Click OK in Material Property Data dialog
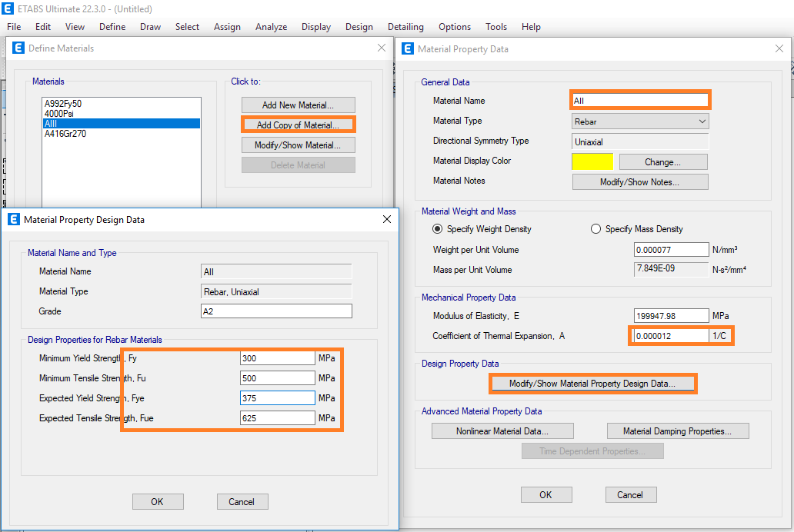Viewport: 794px width, 532px height. coord(546,495)
